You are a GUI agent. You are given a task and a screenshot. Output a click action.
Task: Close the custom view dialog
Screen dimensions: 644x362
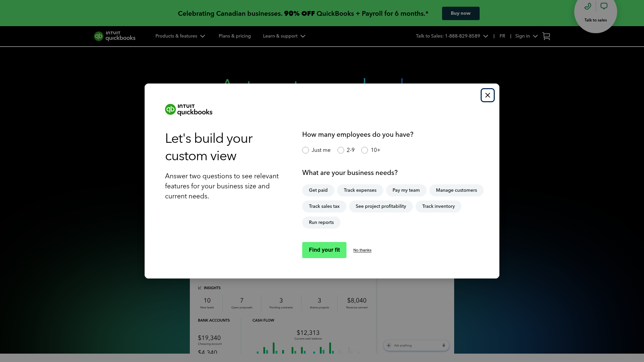pyautogui.click(x=487, y=95)
